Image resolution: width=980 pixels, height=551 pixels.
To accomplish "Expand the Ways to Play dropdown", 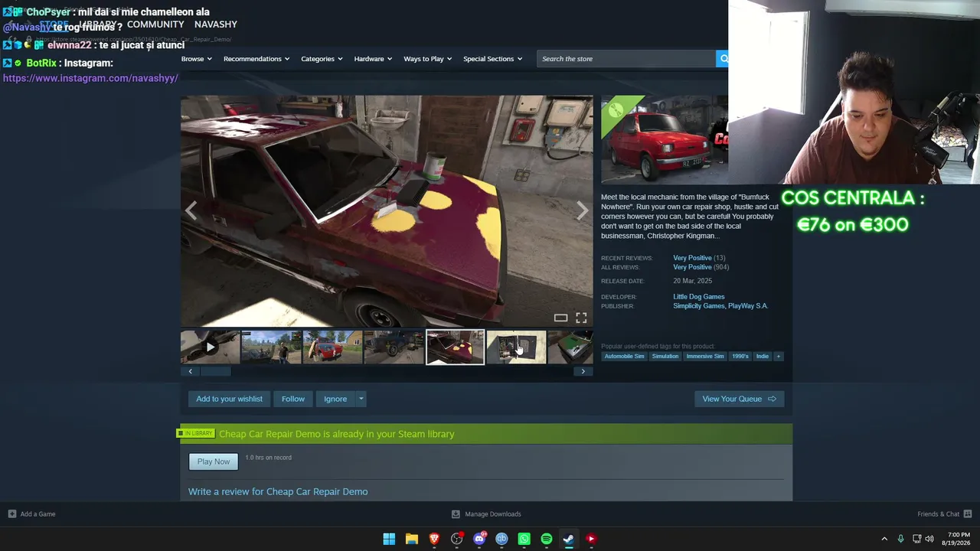I will point(428,59).
